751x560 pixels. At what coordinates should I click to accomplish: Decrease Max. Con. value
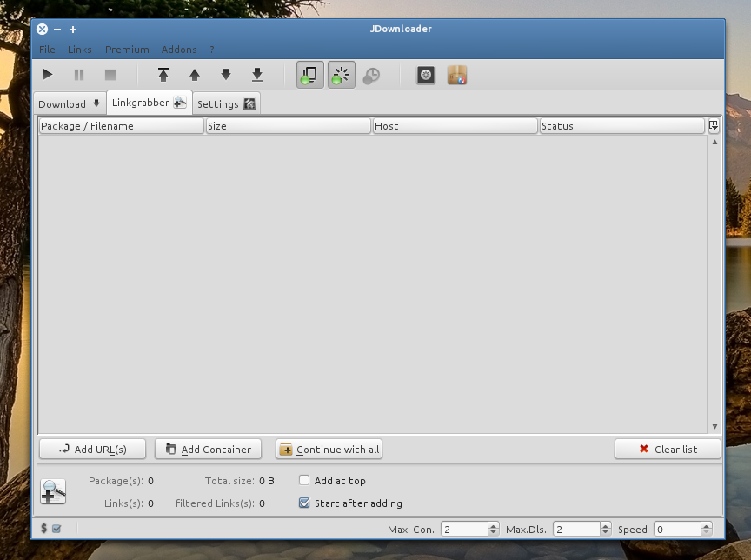coord(494,532)
